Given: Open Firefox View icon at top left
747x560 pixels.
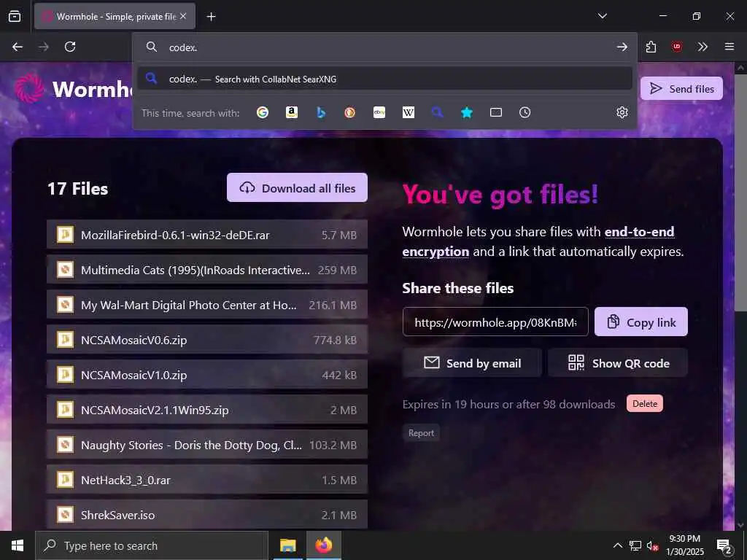Looking at the screenshot, I should (x=15, y=16).
